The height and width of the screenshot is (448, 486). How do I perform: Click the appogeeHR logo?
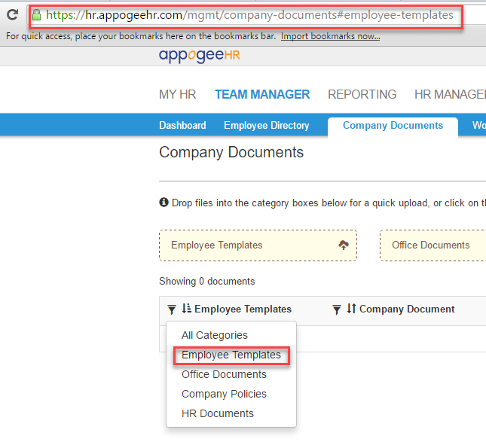[199, 56]
